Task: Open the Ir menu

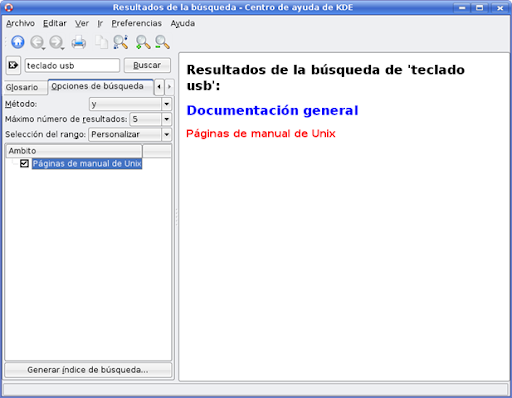Action: coord(100,23)
